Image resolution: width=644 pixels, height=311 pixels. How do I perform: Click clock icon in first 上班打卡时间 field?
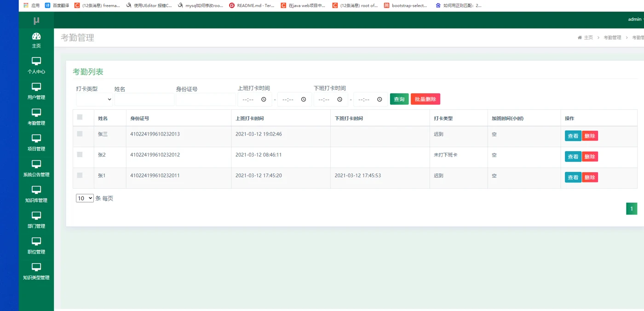click(264, 99)
